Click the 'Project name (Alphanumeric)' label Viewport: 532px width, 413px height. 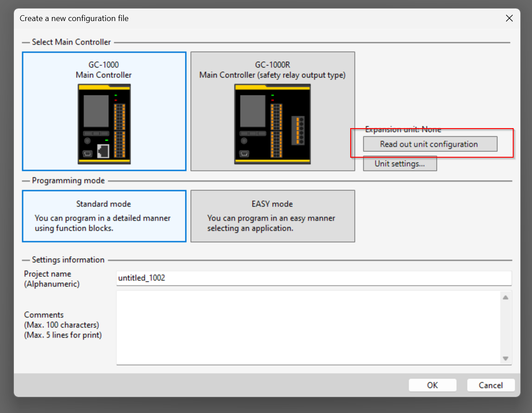[x=51, y=279]
